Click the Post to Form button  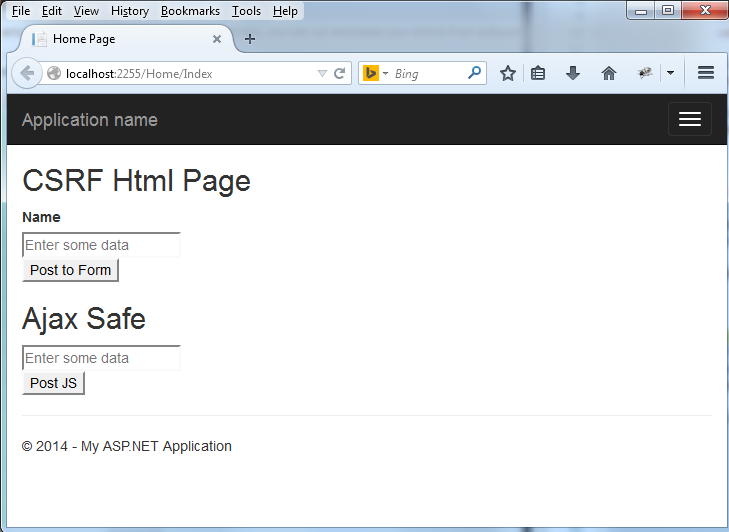pyautogui.click(x=71, y=270)
